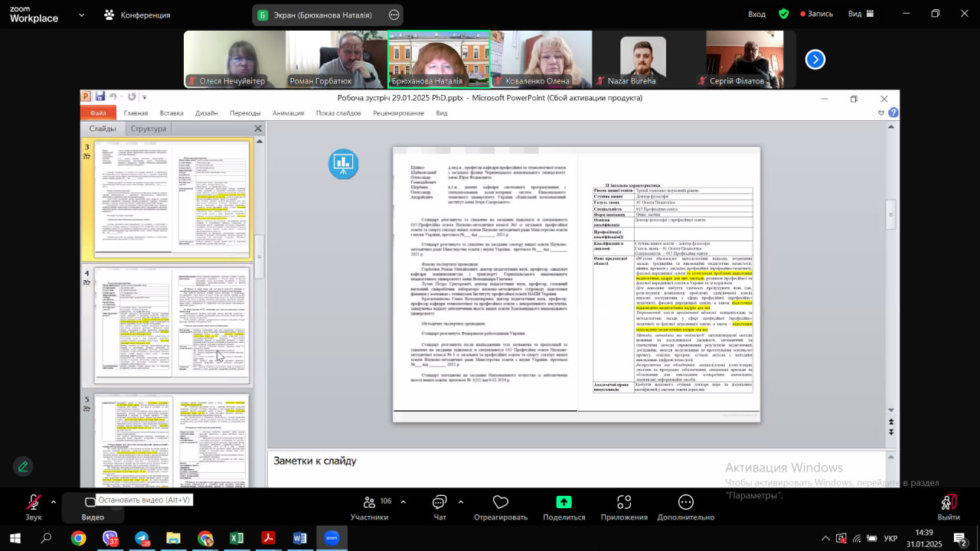
Task: Switch to the Конференция tab
Action: coord(138,15)
